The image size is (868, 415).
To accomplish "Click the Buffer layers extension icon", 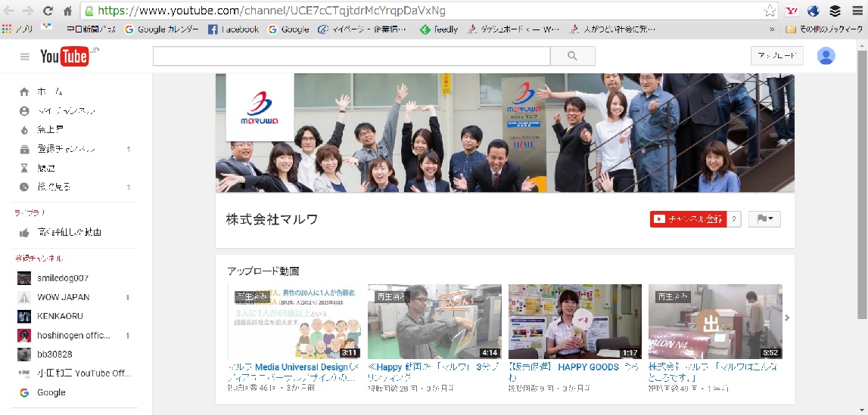I will tap(835, 11).
